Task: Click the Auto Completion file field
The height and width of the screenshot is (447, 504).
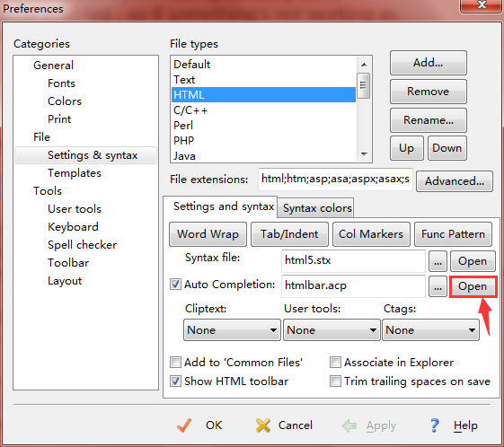Action: pos(353,285)
